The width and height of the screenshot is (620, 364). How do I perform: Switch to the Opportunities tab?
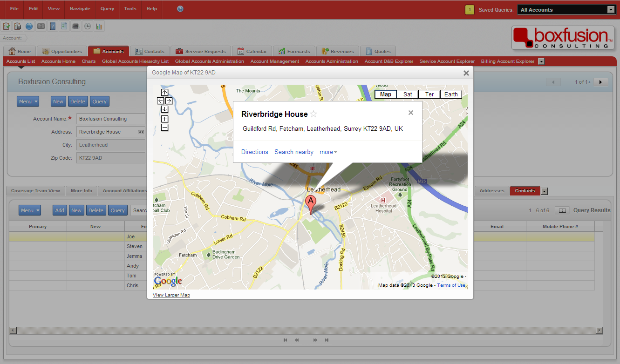[62, 51]
